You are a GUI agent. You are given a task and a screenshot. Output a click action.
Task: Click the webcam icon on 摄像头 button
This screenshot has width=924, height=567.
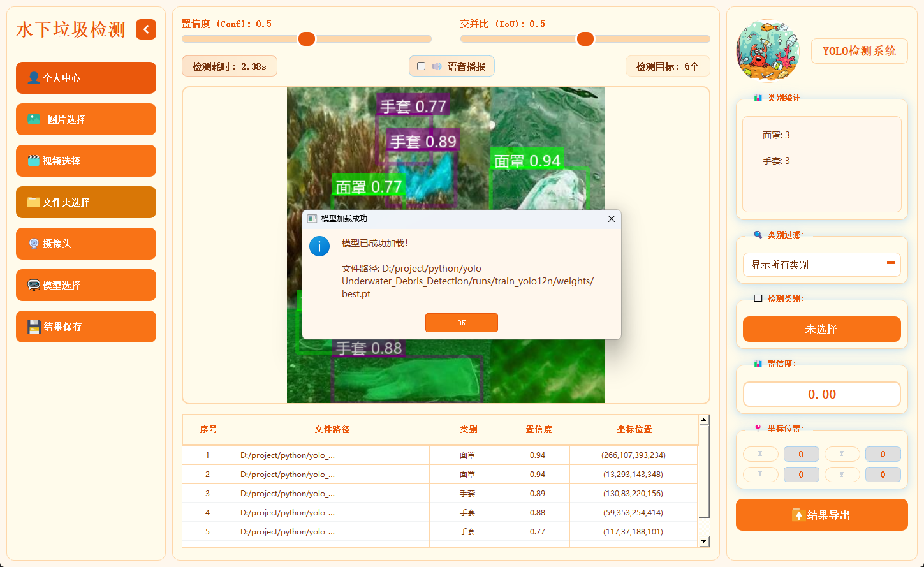click(34, 244)
